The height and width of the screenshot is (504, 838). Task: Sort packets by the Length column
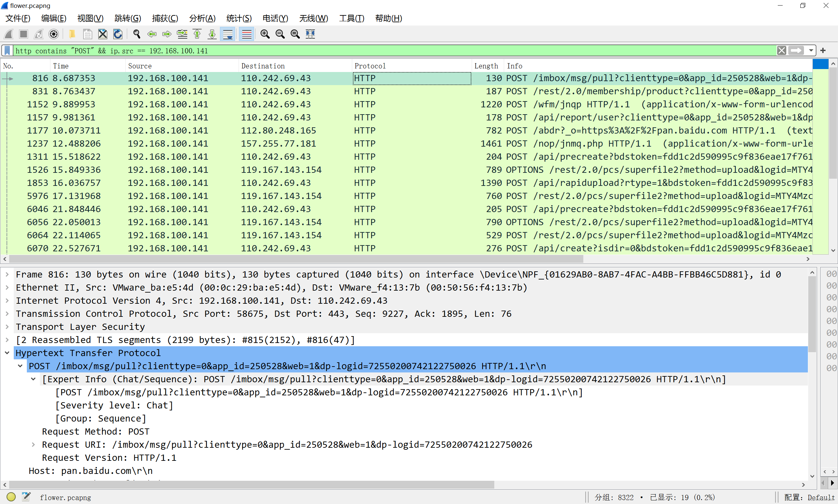pyautogui.click(x=488, y=66)
